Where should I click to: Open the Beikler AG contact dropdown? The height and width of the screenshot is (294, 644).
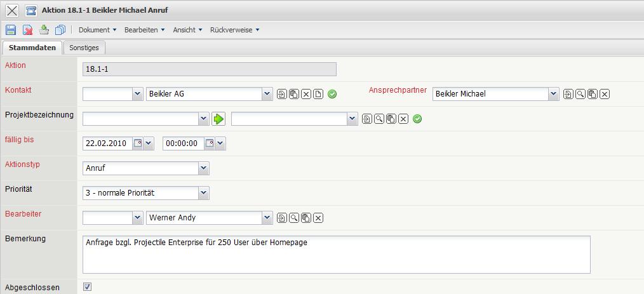[267, 94]
